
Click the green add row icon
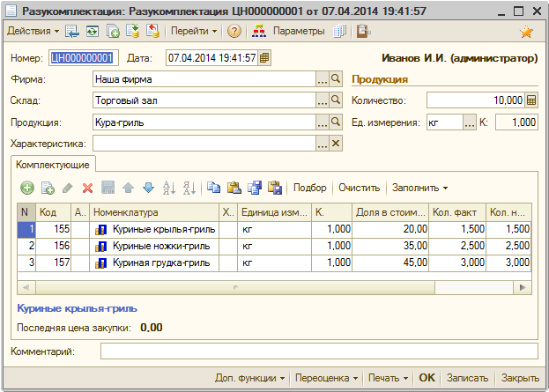(27, 188)
